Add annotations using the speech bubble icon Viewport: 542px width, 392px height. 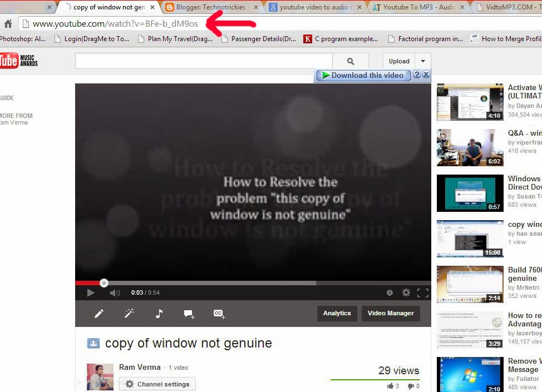[x=188, y=314]
